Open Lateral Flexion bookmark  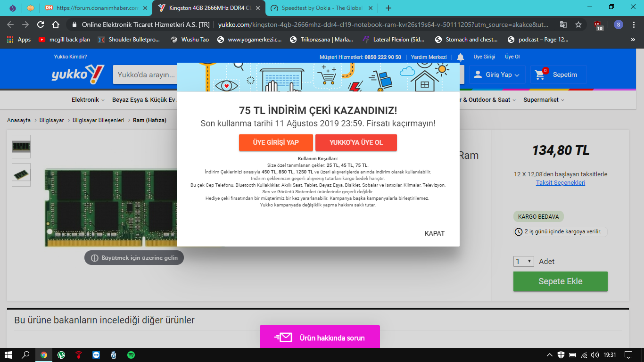click(394, 40)
